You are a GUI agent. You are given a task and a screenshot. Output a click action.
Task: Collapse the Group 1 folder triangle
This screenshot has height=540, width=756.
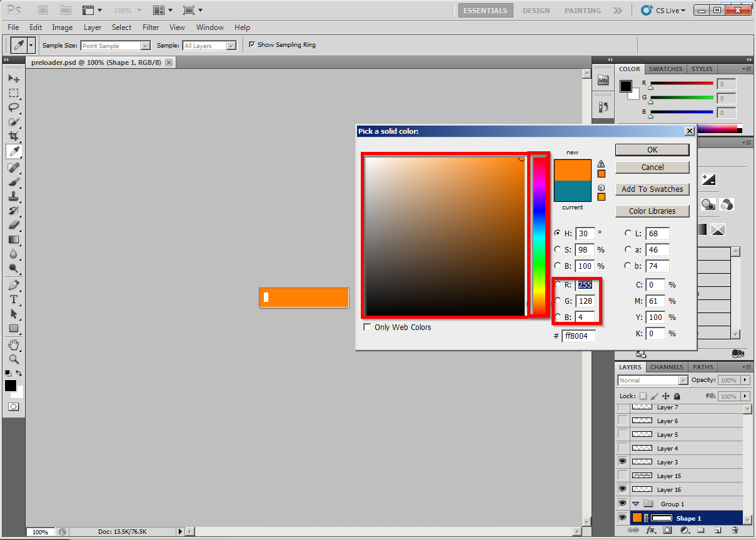[x=635, y=504]
